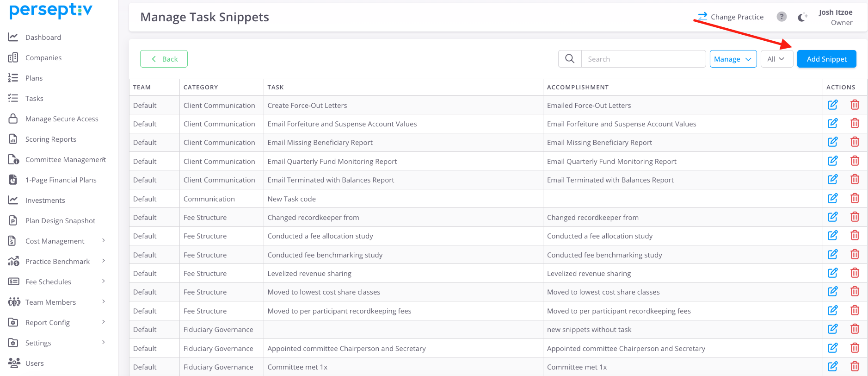Expand the Cost Management submenu

pyautogui.click(x=104, y=241)
